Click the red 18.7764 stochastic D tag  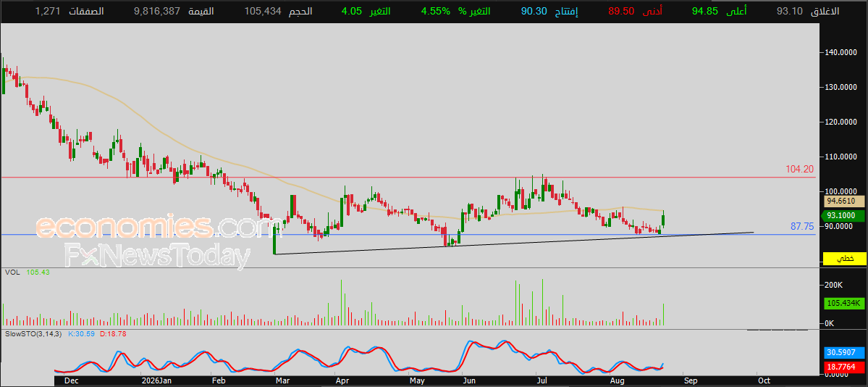844,367
